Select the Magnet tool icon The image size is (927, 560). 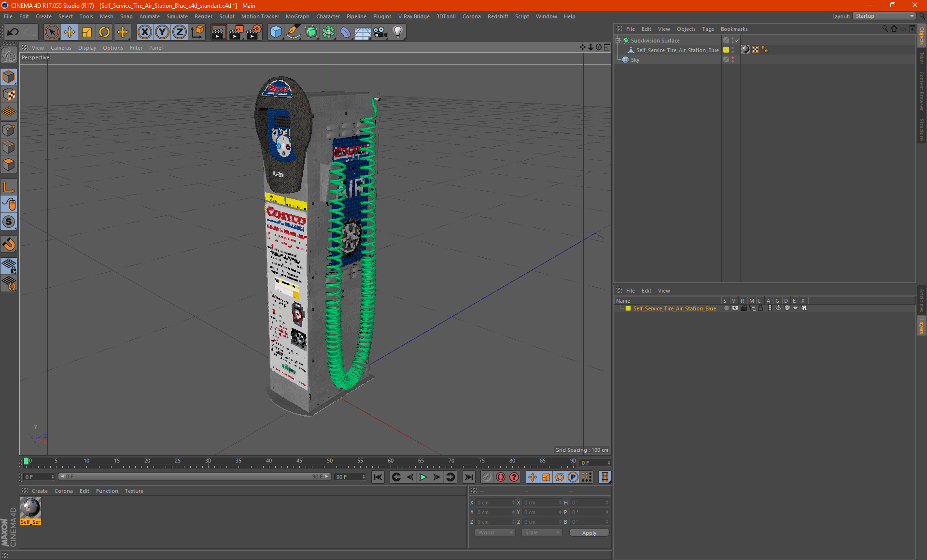point(9,245)
